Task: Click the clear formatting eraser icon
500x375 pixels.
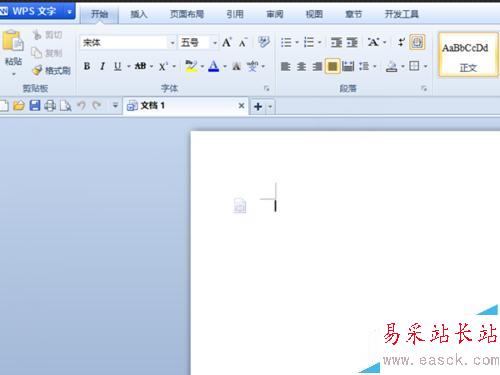Action: click(264, 42)
